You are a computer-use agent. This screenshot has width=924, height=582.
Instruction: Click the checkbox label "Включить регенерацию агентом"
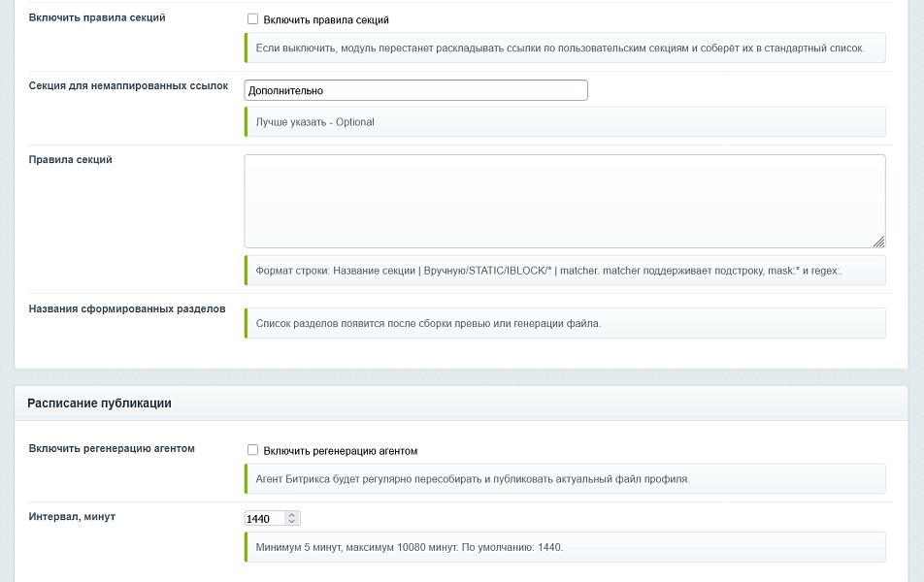(340, 451)
